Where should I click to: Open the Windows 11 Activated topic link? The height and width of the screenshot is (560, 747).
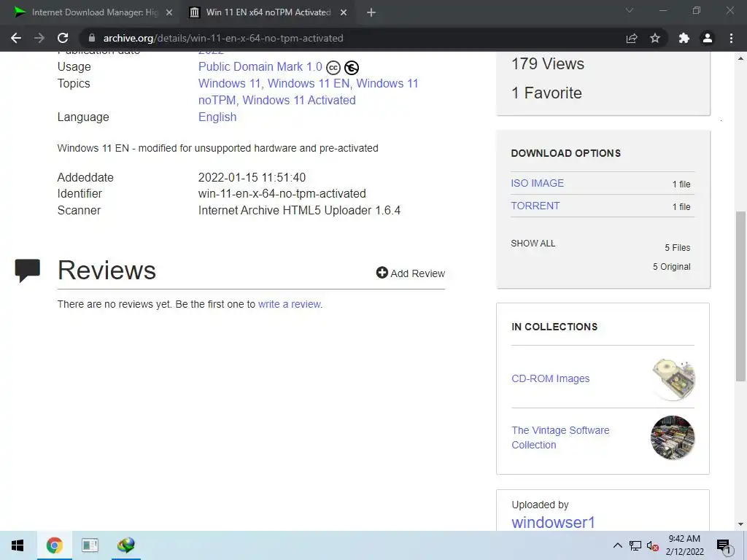[299, 100]
